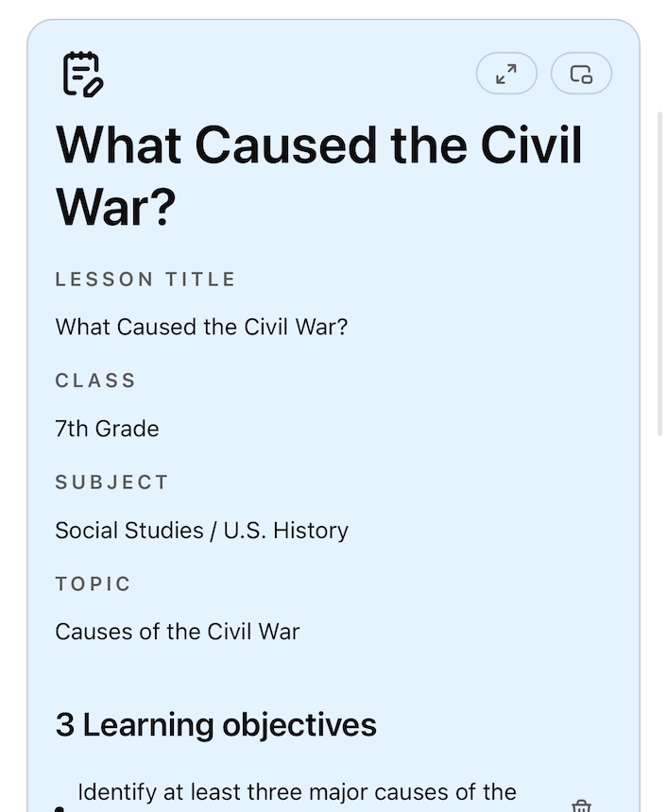The width and height of the screenshot is (667, 812).
Task: Click the CLASS label
Action: click(95, 381)
